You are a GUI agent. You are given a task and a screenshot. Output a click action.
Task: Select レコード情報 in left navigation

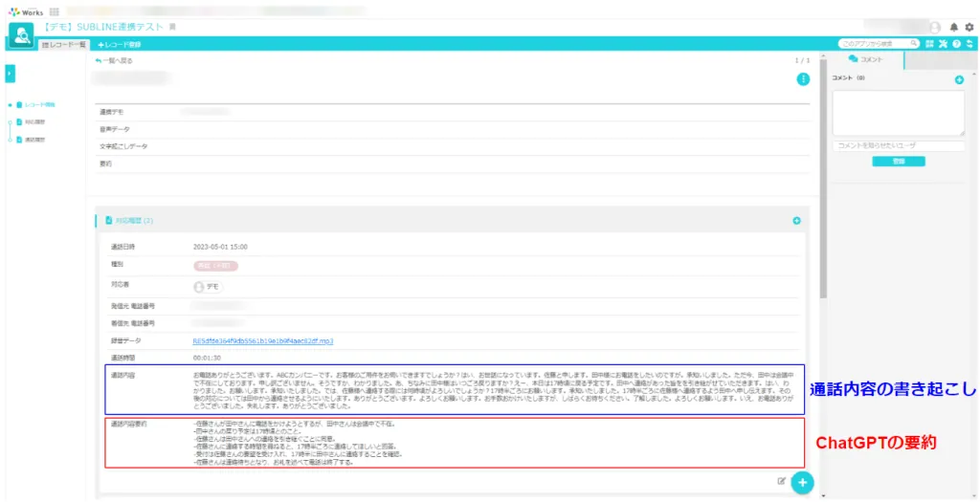36,104
